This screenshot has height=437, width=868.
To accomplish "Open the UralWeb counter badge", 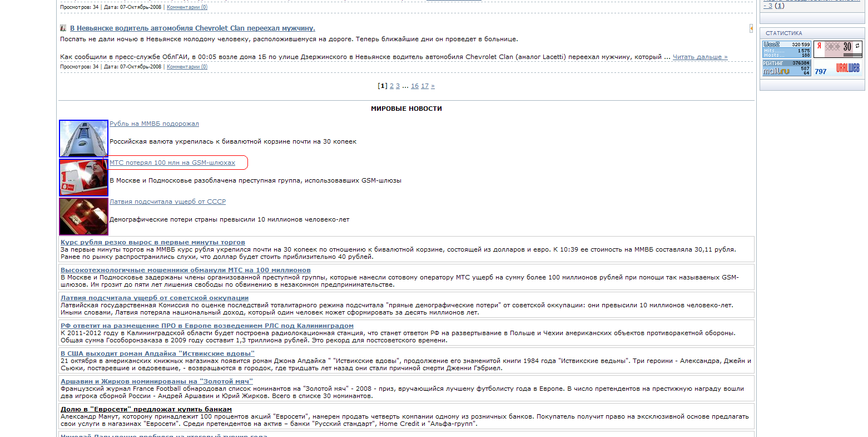I will [x=837, y=67].
